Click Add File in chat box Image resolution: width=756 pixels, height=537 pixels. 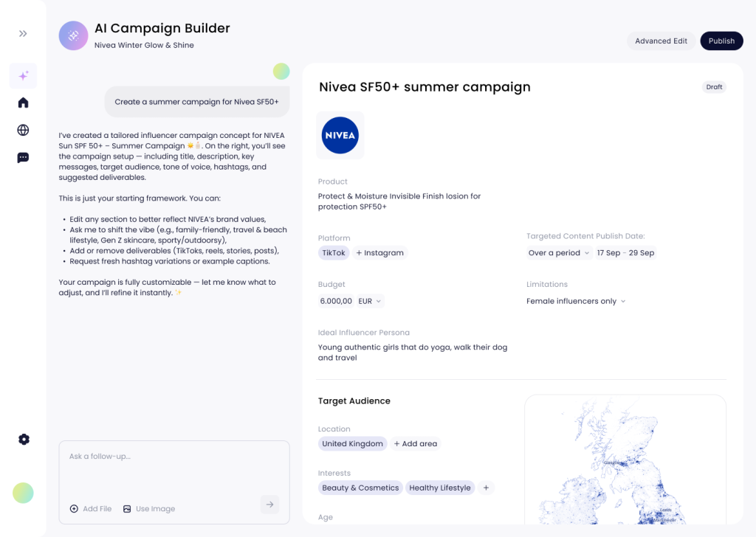point(91,509)
